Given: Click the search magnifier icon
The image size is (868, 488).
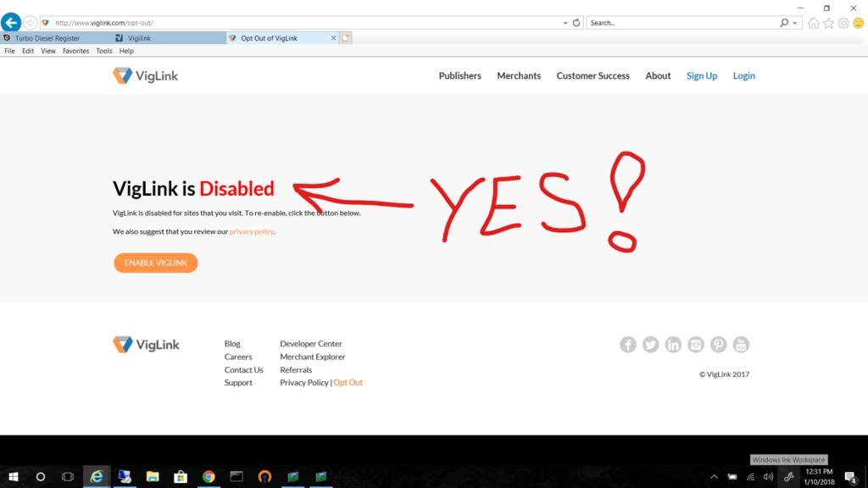Looking at the screenshot, I should (x=784, y=23).
